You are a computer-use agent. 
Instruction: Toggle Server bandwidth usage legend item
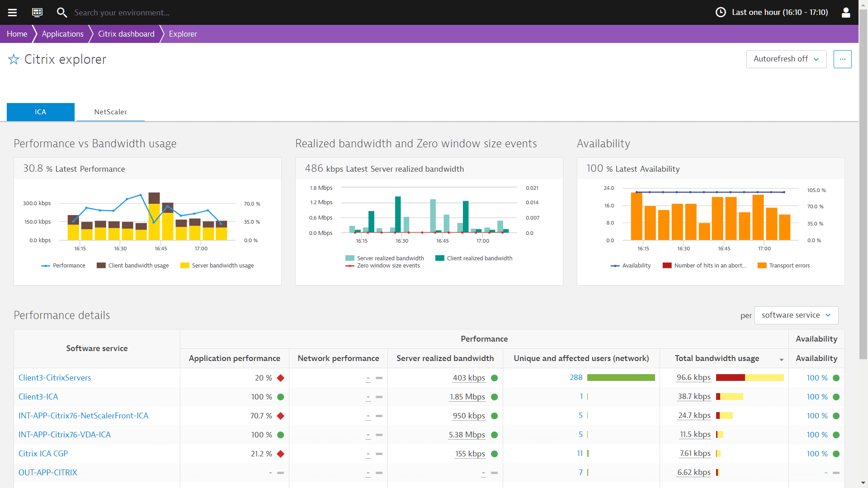tap(217, 266)
